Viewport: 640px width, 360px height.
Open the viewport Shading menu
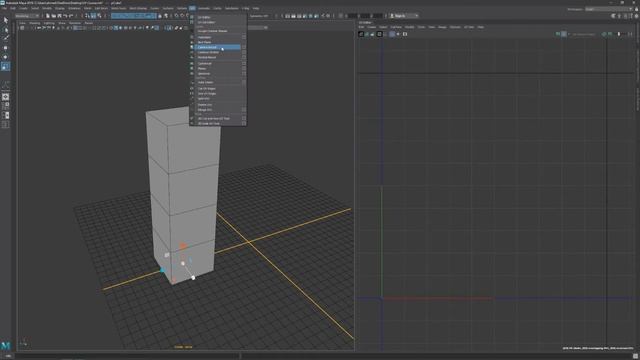[35, 23]
